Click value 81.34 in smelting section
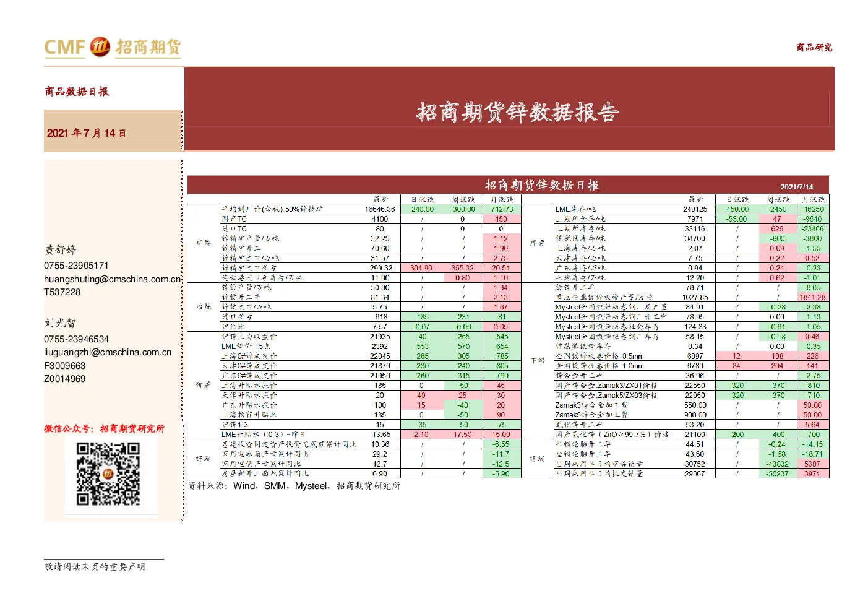The height and width of the screenshot is (614, 868). coord(380,298)
